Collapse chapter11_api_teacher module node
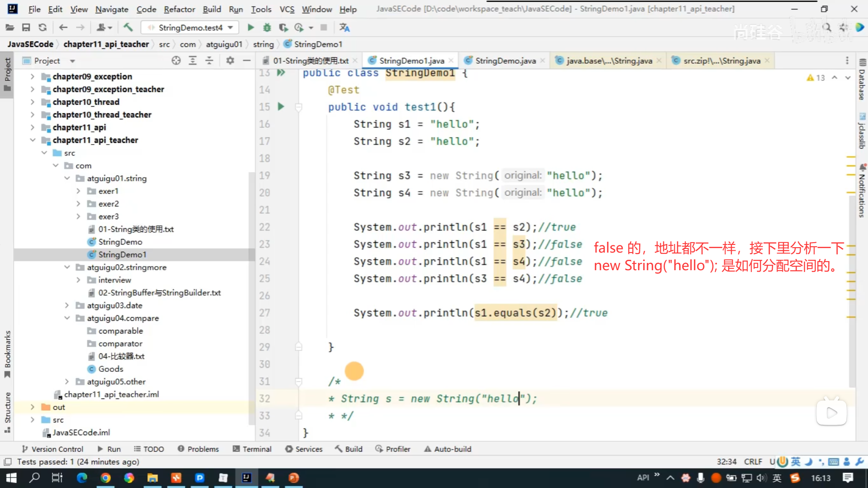Viewport: 868px width, 488px height. [33, 140]
